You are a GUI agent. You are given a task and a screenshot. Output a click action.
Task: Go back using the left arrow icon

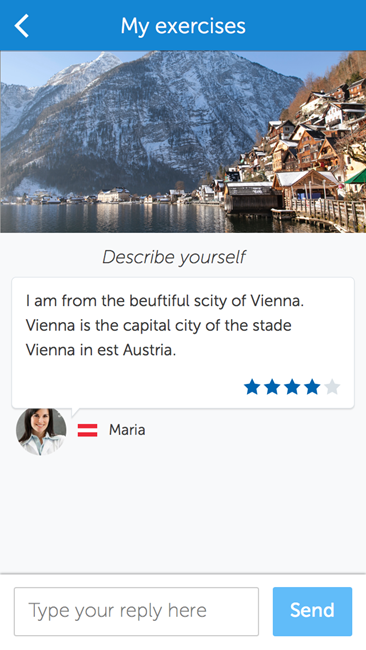tap(22, 26)
